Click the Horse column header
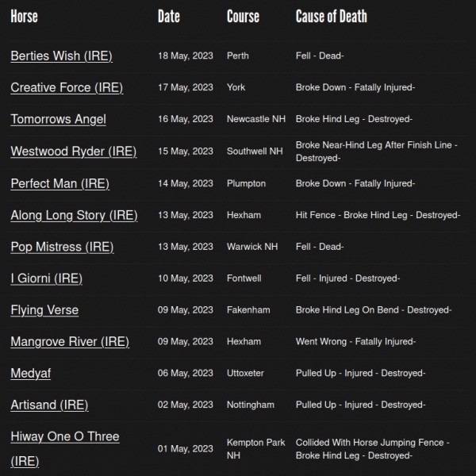476x476 pixels. coord(24,16)
